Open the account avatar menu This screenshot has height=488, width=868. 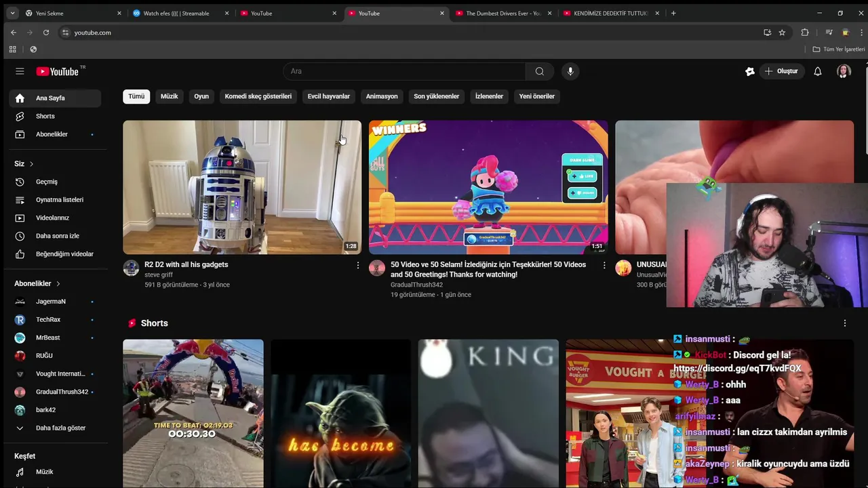pyautogui.click(x=844, y=71)
